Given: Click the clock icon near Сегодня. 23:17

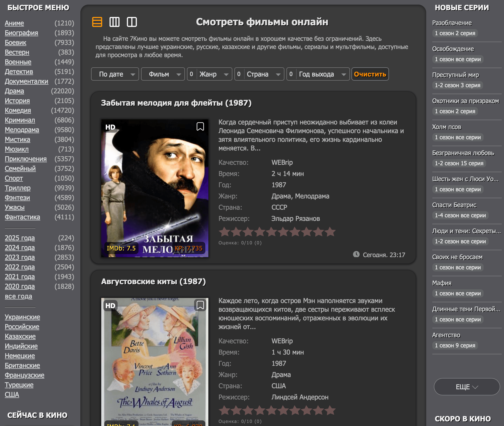Looking at the screenshot, I should [356, 254].
